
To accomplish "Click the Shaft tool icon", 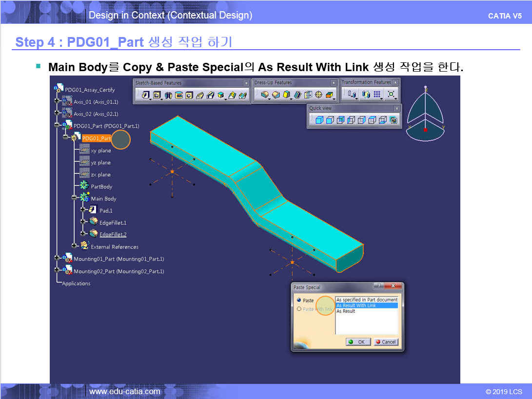I will coord(168,95).
